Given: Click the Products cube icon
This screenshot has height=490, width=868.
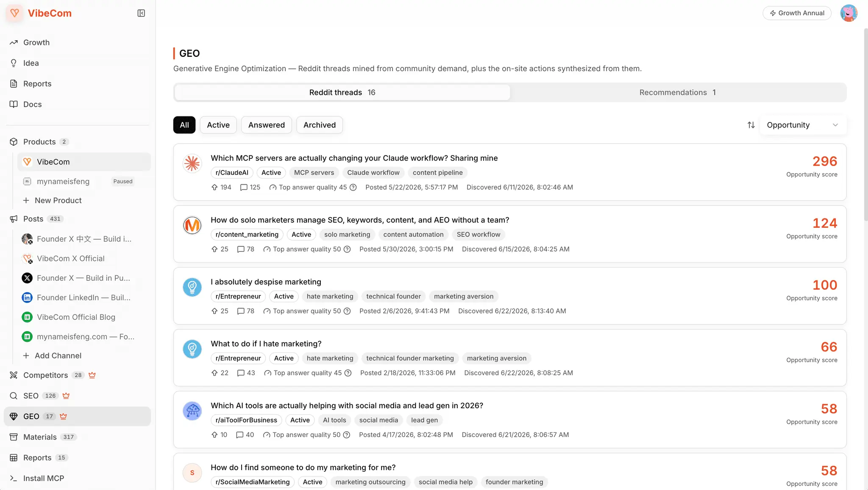Looking at the screenshot, I should click(14, 142).
